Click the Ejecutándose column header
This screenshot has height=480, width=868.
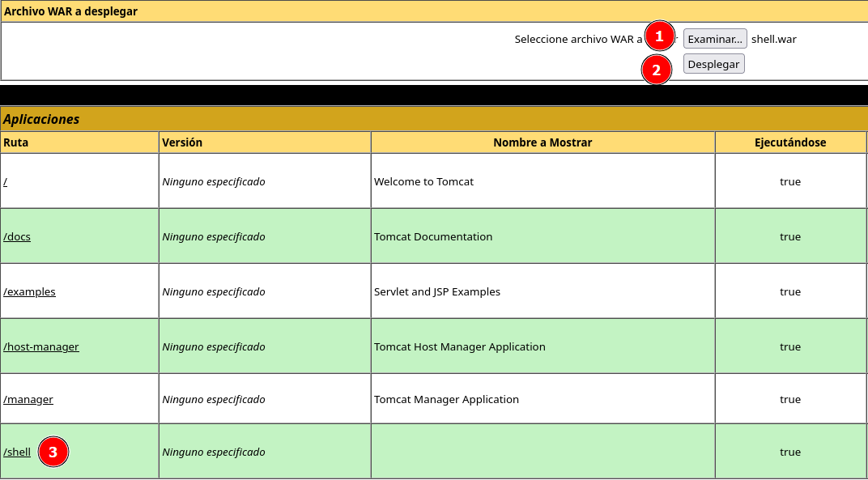pos(790,142)
